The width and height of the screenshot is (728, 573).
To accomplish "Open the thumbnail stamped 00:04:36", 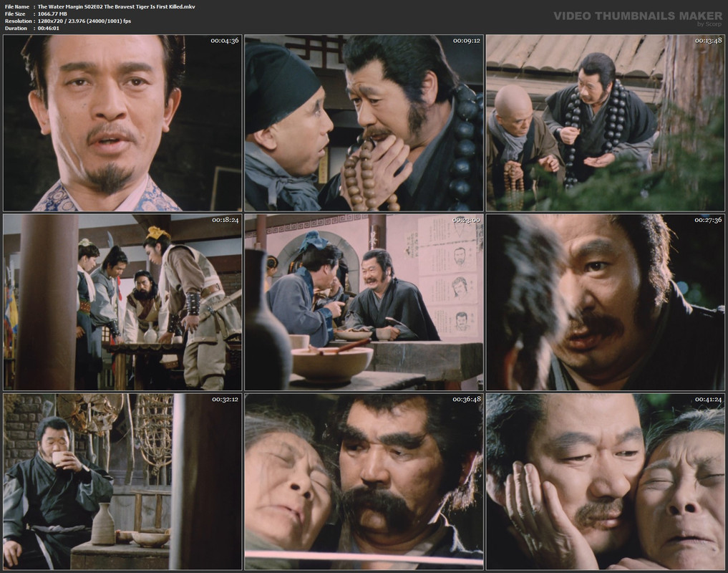I will click(122, 123).
